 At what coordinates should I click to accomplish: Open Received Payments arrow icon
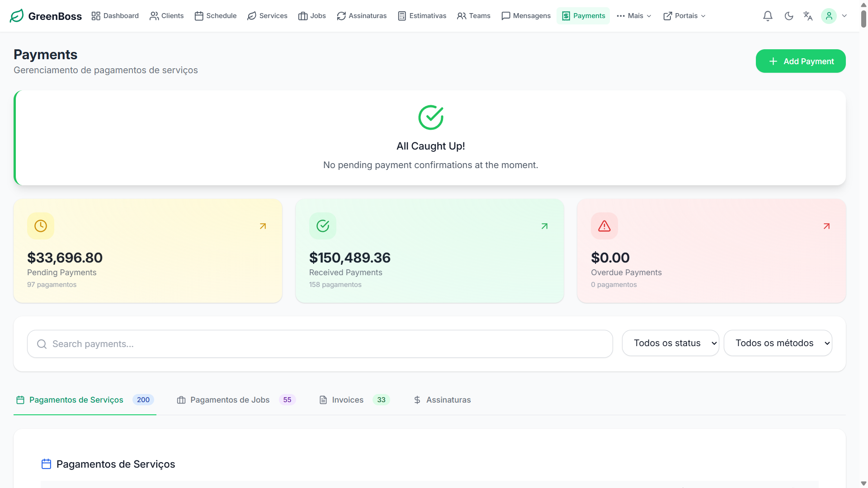click(x=544, y=226)
